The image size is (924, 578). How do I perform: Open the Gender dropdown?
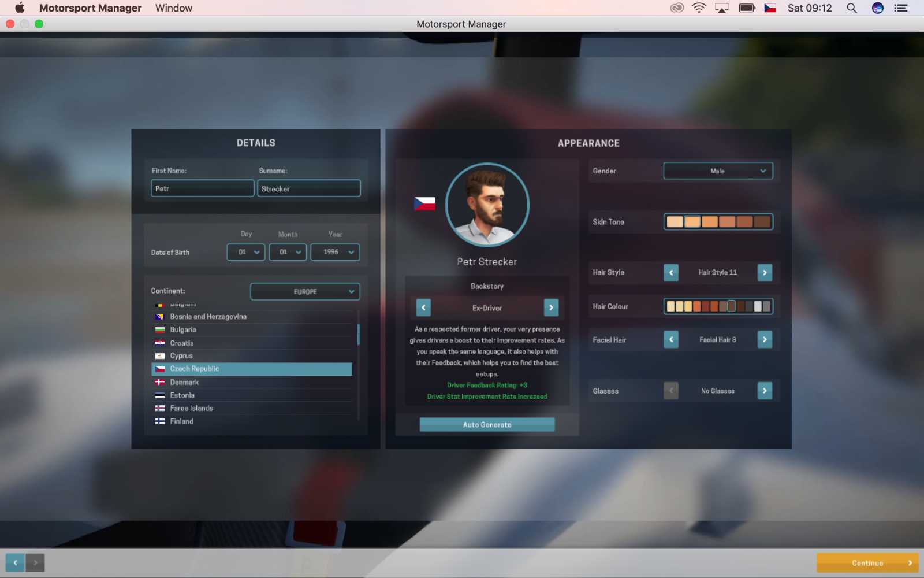(718, 171)
